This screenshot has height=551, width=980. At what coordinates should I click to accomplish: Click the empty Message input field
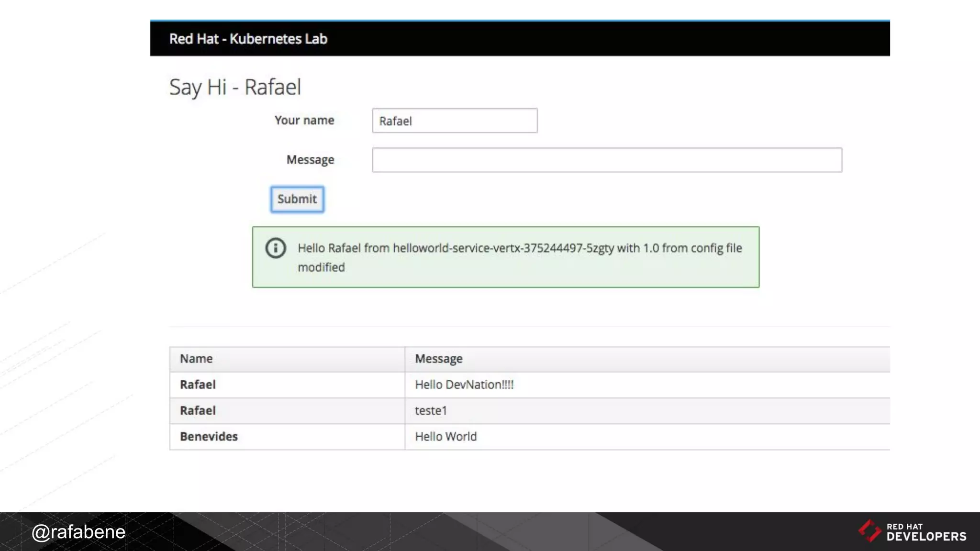coord(607,160)
